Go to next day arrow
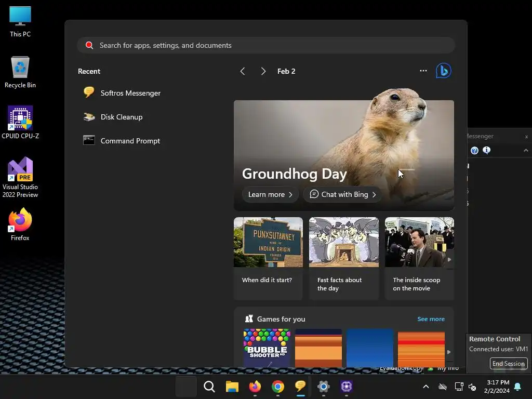Image resolution: width=532 pixels, height=399 pixels. pos(263,71)
